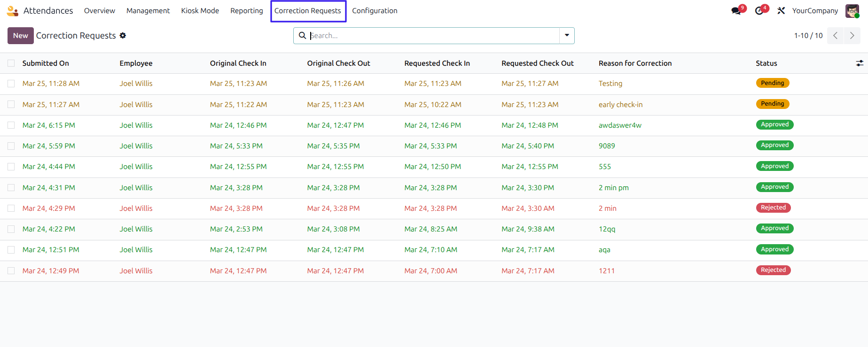The image size is (868, 347).
Task: Click Rejected badge on 2 min row
Action: 773,208
